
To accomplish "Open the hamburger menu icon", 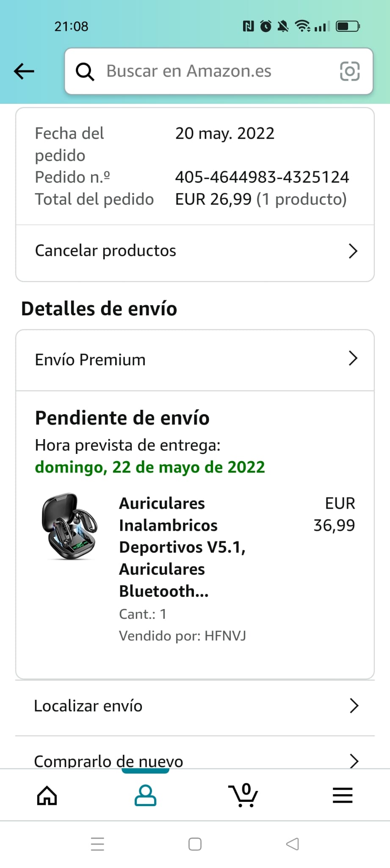I will 343,795.
